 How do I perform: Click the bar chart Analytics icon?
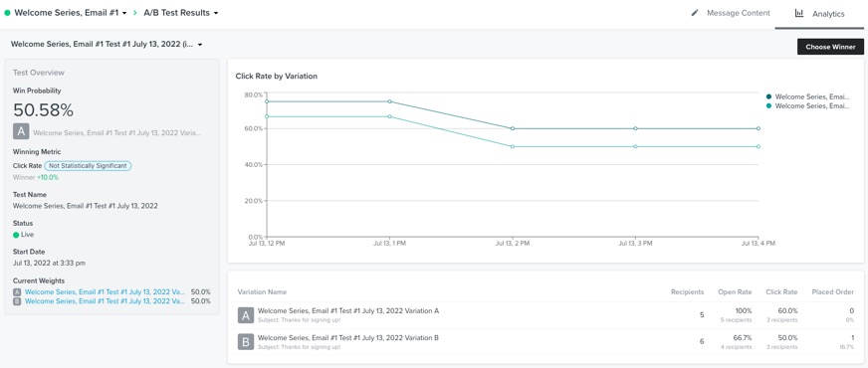798,13
